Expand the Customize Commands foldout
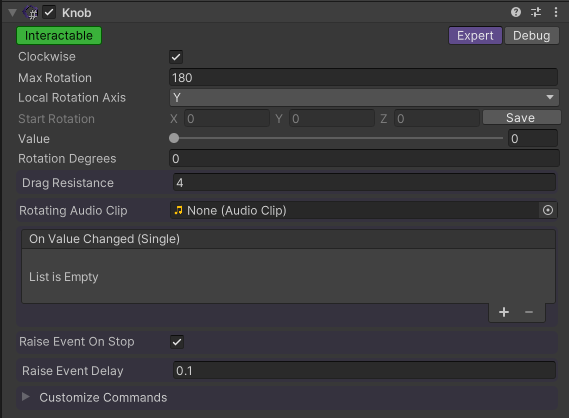 tap(25, 397)
